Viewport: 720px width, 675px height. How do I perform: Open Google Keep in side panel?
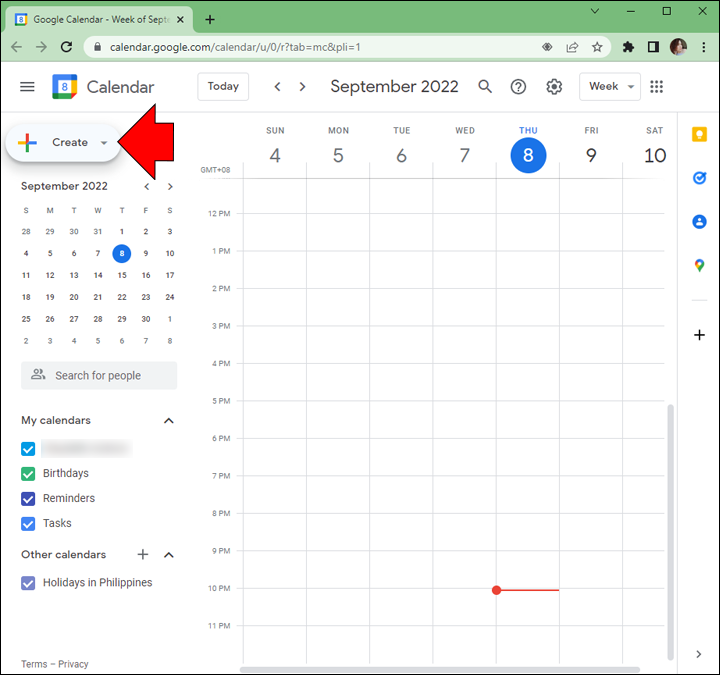pyautogui.click(x=699, y=135)
